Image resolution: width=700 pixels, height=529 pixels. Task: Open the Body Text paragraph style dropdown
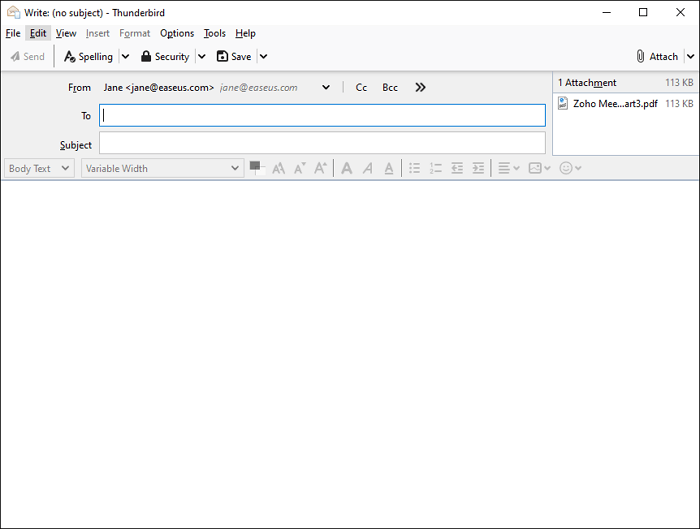click(39, 168)
